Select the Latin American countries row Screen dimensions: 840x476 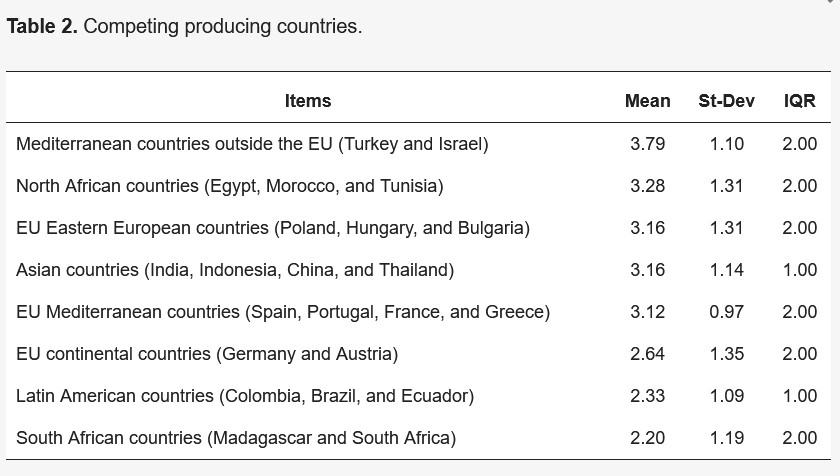click(x=418, y=396)
